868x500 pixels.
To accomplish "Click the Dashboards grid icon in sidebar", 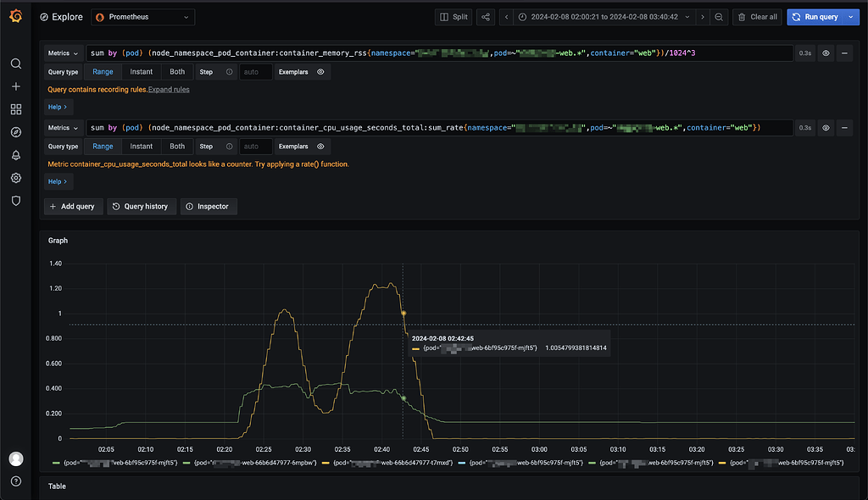I will click(x=15, y=109).
